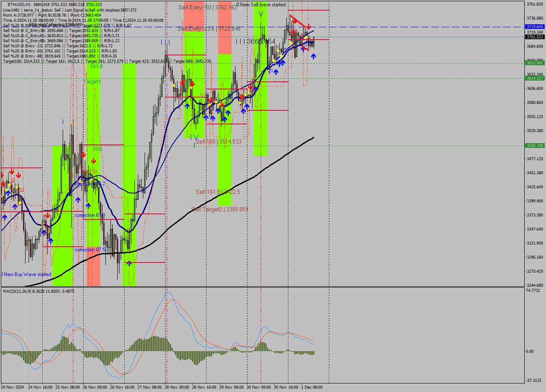Click the -37.3125 MACD scale value
This screenshot has height=392, width=546.
(534, 380)
